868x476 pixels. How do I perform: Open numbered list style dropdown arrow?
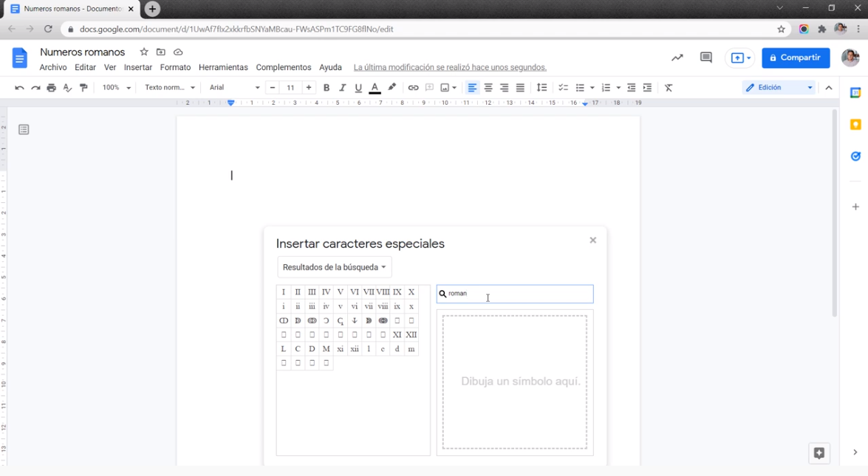pyautogui.click(x=618, y=88)
